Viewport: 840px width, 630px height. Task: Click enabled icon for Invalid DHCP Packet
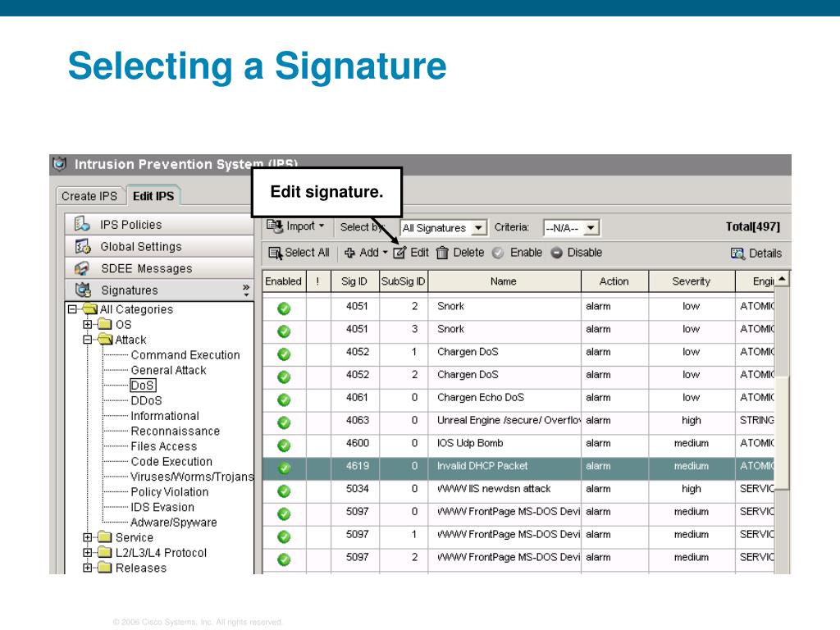(x=284, y=468)
